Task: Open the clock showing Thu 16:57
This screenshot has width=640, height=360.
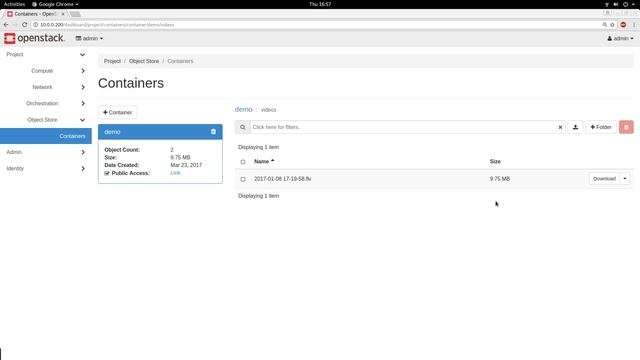Action: [x=320, y=4]
